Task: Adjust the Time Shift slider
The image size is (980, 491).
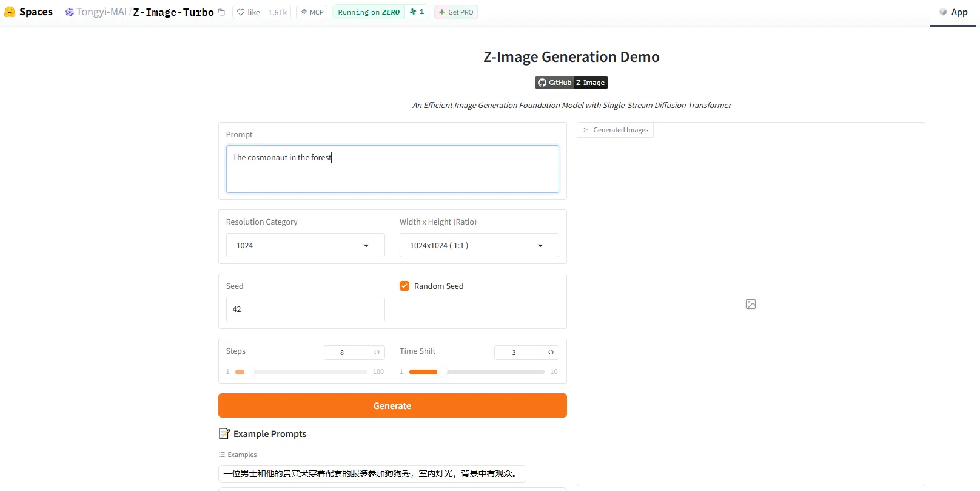Action: pyautogui.click(x=477, y=372)
